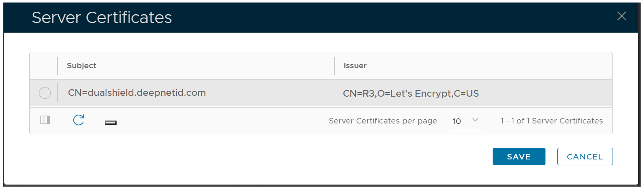Sort by the Subject column header
The image size is (644, 190).
(x=82, y=66)
